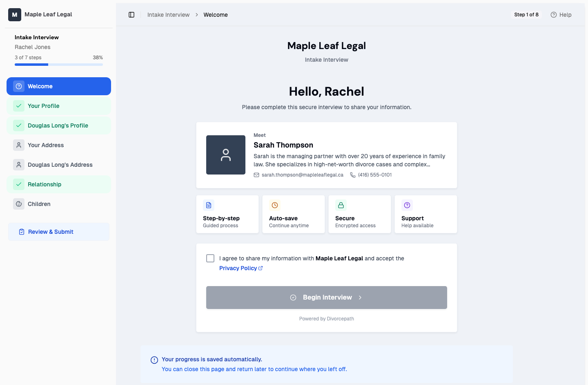The image size is (588, 385).
Task: Toggle the sidebar panel icon
Action: (131, 15)
